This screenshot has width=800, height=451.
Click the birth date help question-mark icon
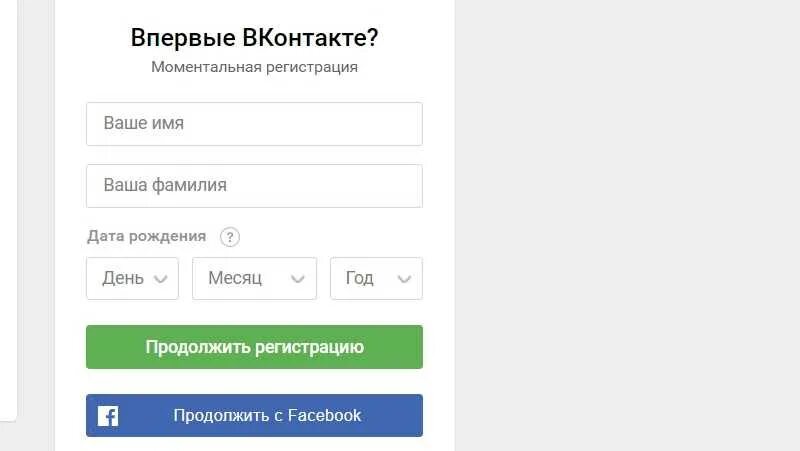point(230,237)
